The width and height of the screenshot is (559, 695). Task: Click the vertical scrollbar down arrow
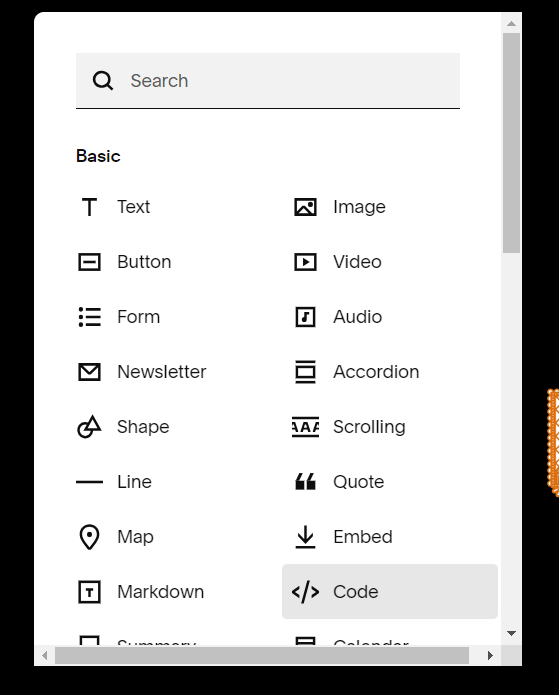pyautogui.click(x=511, y=633)
